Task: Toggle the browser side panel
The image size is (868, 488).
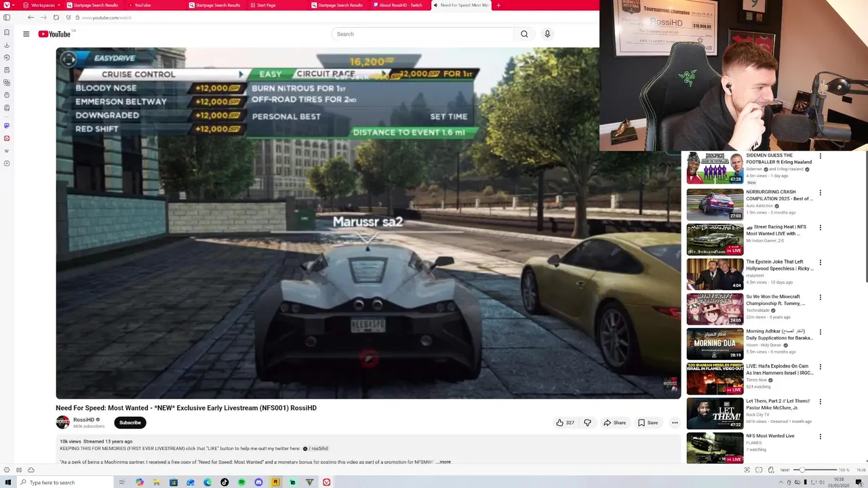Action: point(7,18)
